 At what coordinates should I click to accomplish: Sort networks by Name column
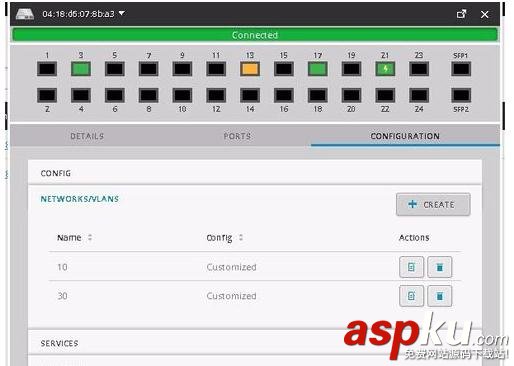[74, 238]
